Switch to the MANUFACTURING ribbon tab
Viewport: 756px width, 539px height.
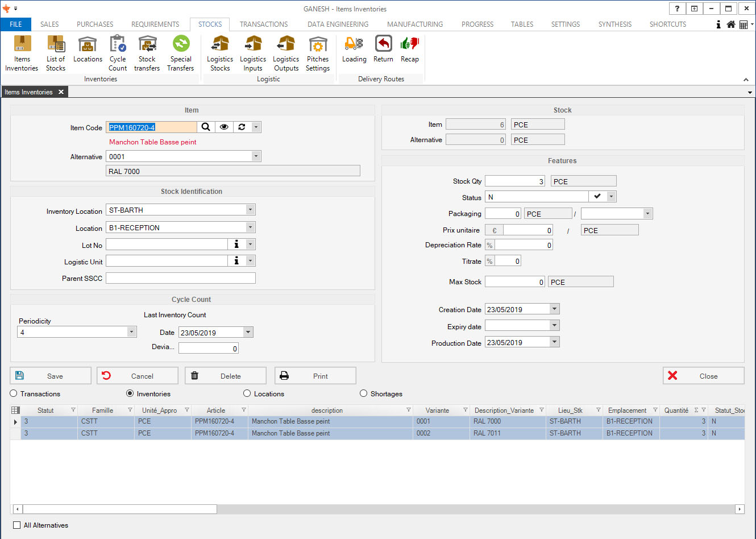[x=414, y=24]
